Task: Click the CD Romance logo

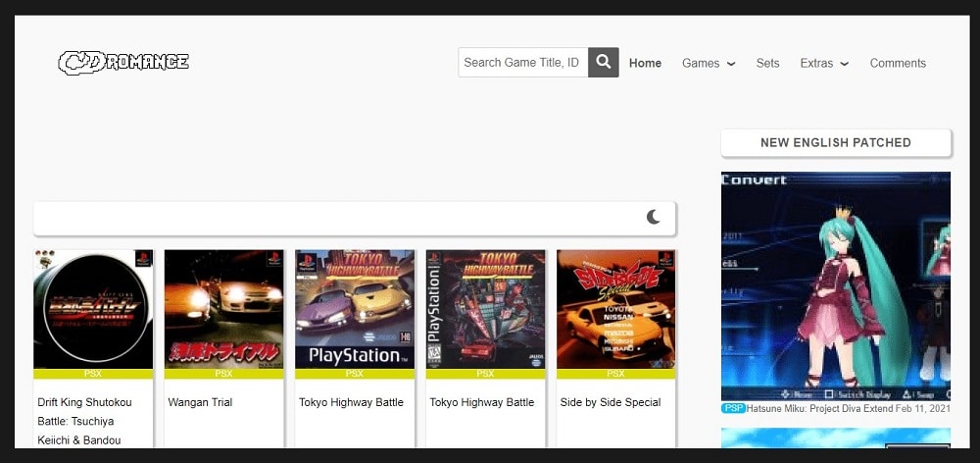Action: (x=123, y=62)
